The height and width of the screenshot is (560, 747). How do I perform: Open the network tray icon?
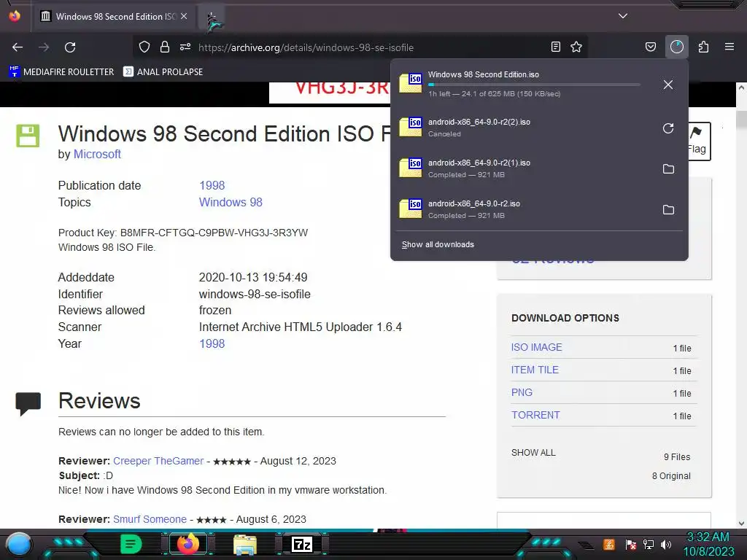coord(649,544)
